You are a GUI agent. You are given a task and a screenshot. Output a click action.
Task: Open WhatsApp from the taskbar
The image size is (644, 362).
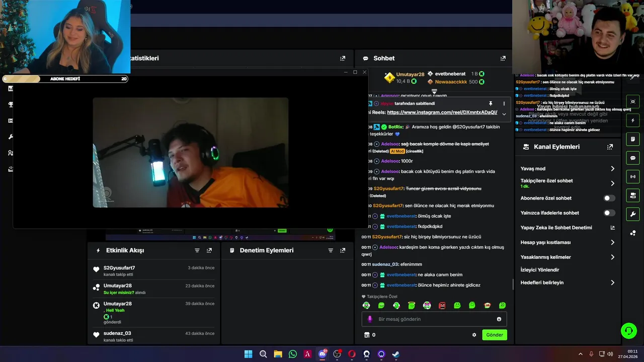coord(293,354)
